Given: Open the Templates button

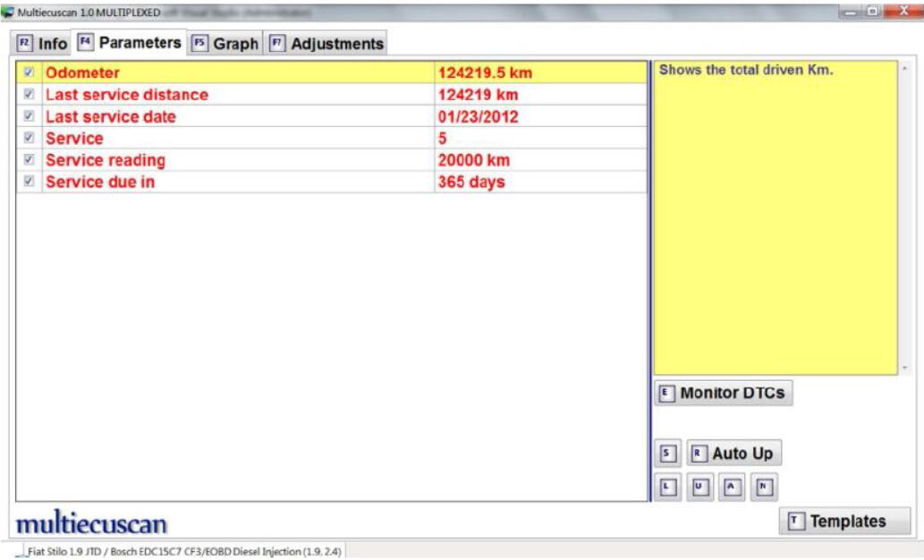Looking at the screenshot, I should point(844,522).
